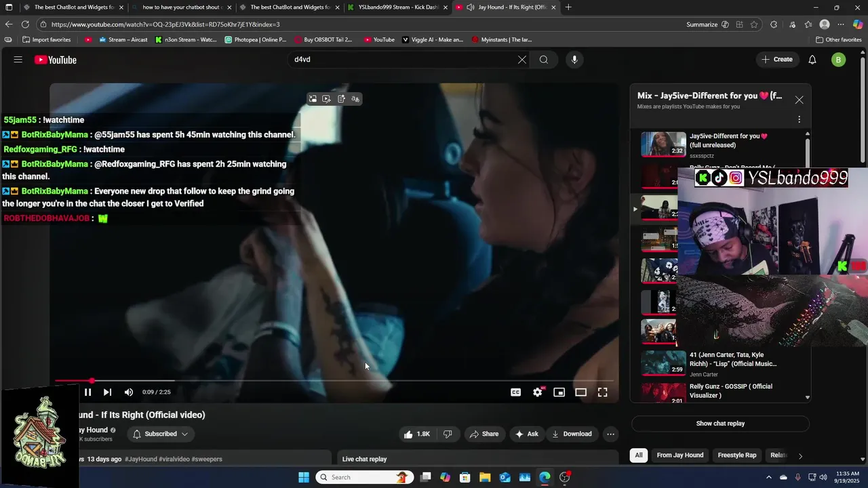Switch to the miniplayer
This screenshot has height=488, width=868.
click(559, 392)
